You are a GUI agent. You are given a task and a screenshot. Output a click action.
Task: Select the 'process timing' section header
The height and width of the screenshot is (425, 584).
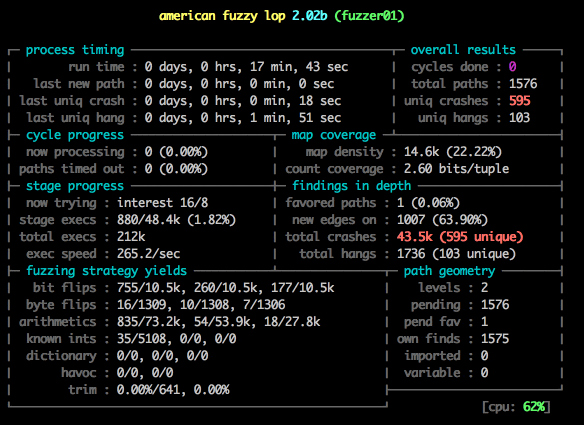[x=75, y=50]
